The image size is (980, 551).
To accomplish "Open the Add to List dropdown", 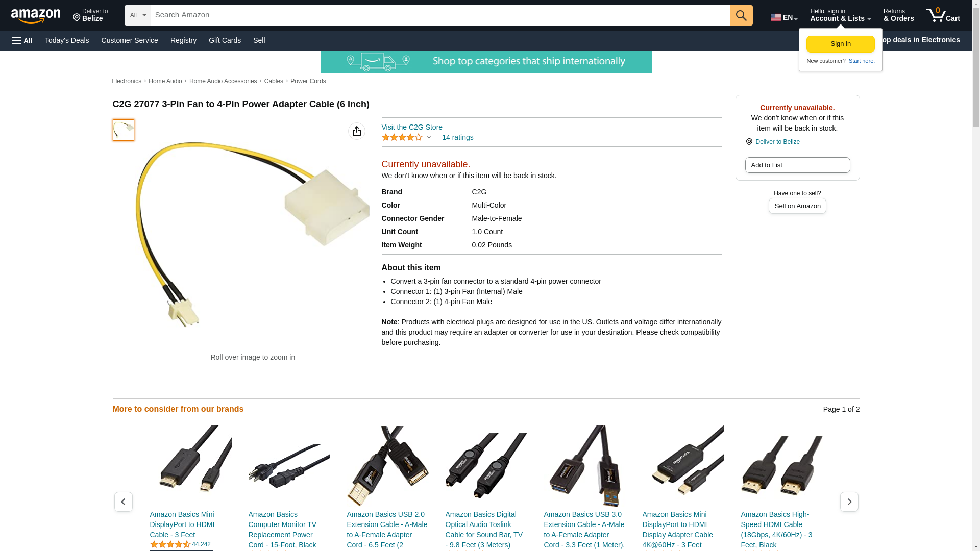I will point(797,165).
